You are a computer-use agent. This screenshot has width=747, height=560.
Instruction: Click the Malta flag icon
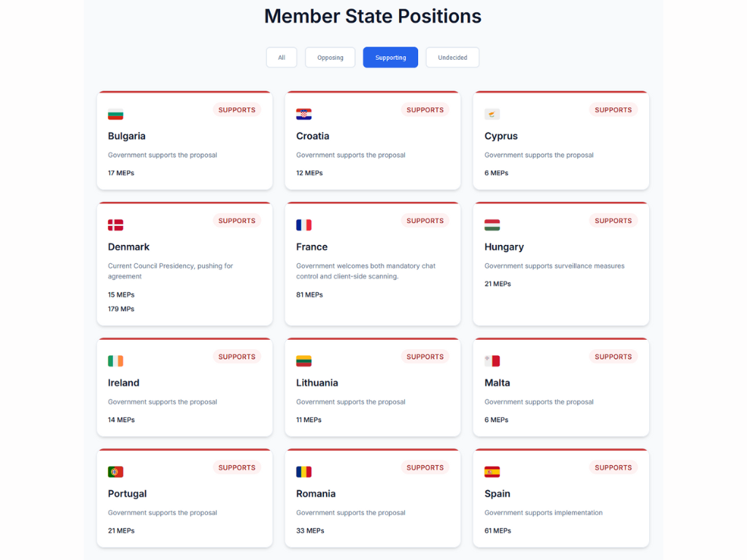[x=492, y=361]
